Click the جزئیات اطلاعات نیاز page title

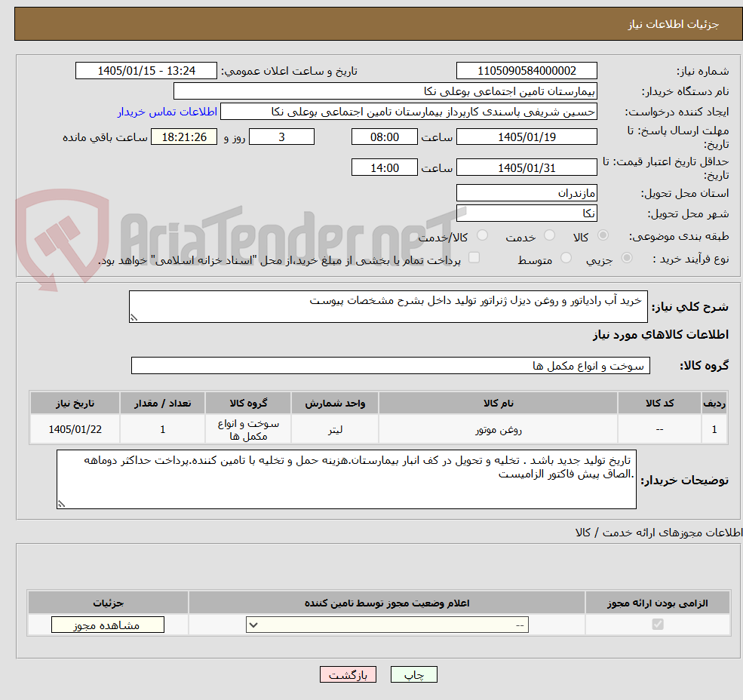tap(674, 24)
